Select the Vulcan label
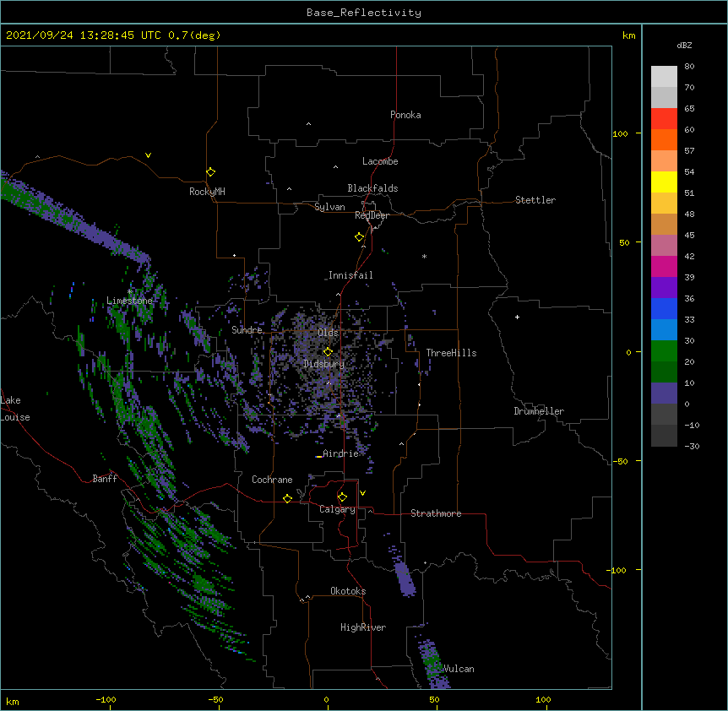The width and height of the screenshot is (728, 711). pyautogui.click(x=459, y=669)
